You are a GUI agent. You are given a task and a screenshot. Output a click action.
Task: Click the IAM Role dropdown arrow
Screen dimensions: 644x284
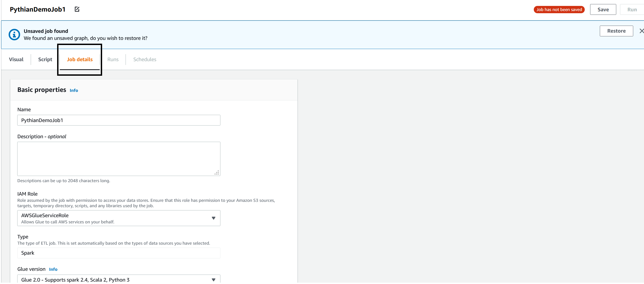tap(213, 218)
